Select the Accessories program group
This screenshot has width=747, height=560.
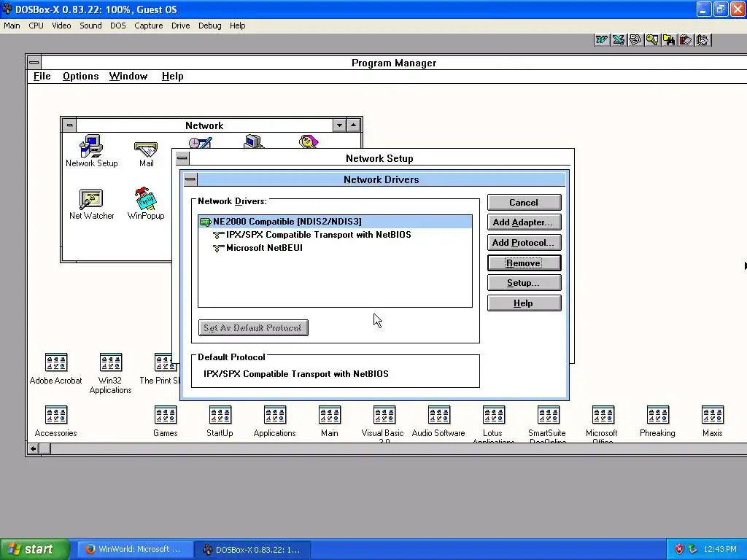[55, 421]
